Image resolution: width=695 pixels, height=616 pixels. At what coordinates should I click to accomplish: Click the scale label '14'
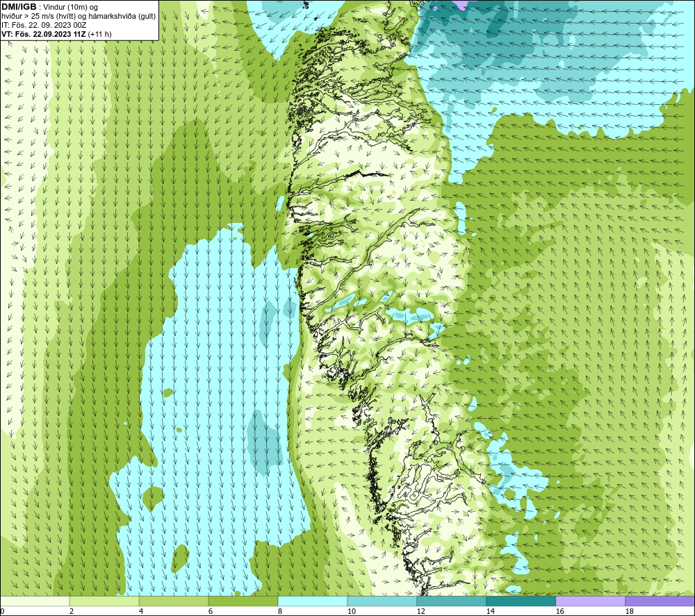tap(490, 611)
